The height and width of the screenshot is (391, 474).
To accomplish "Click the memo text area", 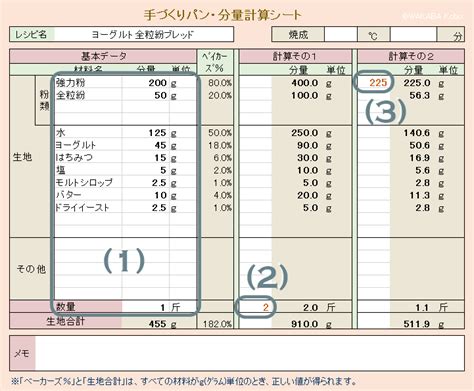I will (x=249, y=353).
